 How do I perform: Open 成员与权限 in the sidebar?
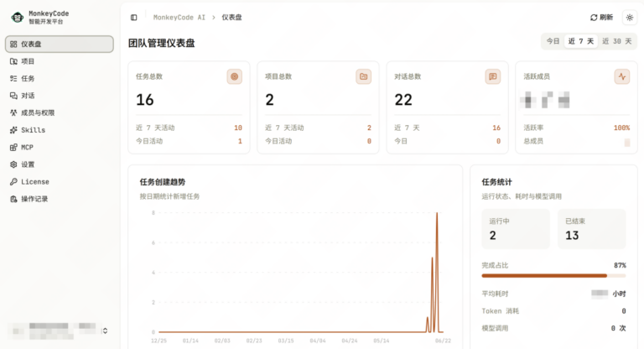click(60, 112)
